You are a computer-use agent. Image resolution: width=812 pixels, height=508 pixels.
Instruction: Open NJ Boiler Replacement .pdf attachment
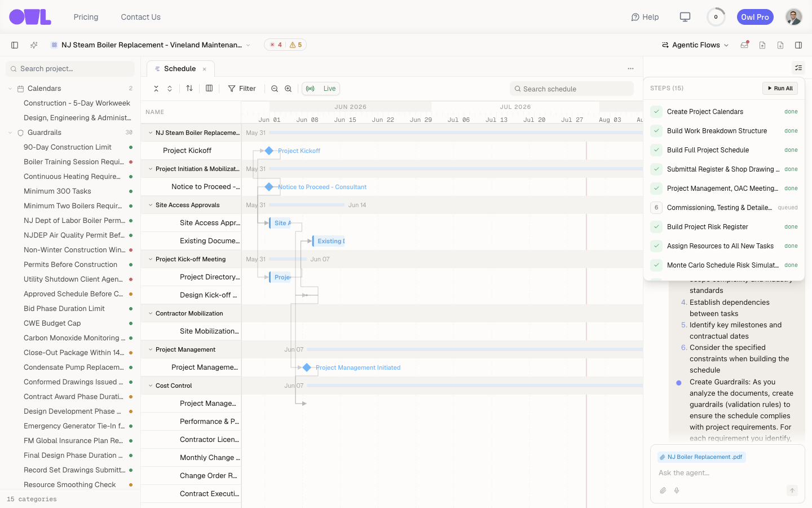pos(701,457)
